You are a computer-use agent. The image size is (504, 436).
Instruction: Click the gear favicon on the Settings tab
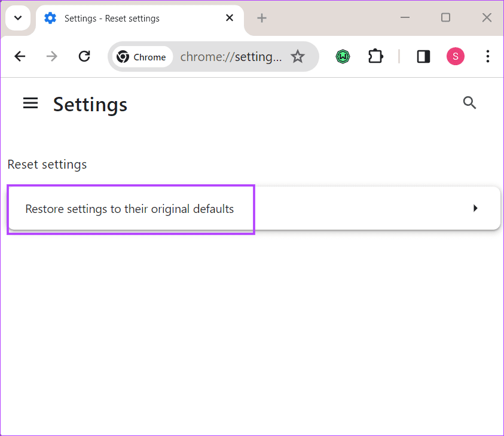click(50, 18)
